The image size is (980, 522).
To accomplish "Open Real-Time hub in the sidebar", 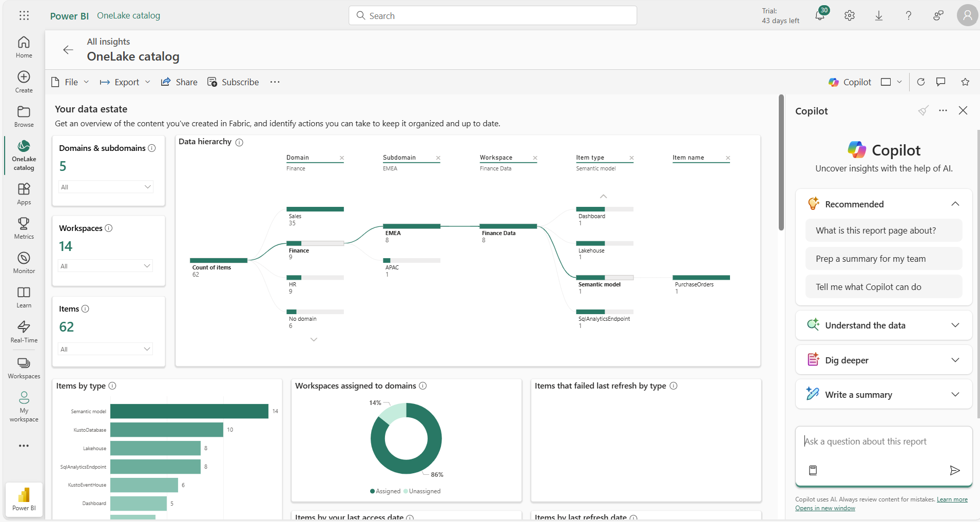I will [24, 332].
